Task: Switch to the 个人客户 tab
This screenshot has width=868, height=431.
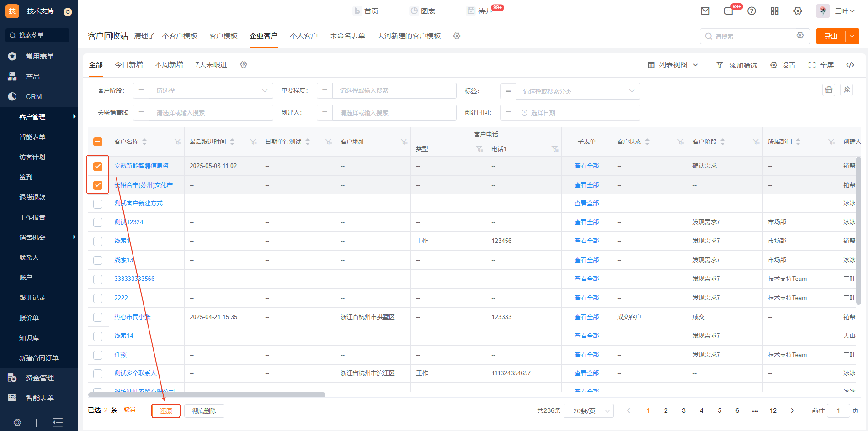Action: (x=304, y=36)
